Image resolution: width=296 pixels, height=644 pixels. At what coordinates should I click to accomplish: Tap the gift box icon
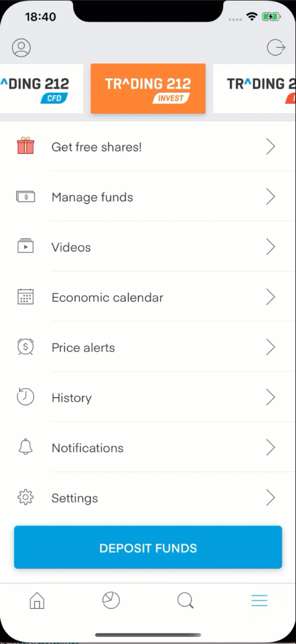tap(26, 146)
